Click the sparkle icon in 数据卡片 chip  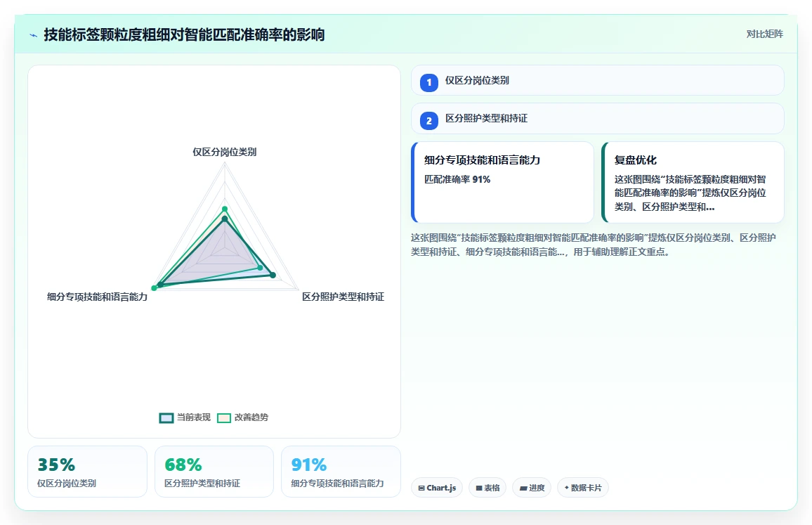tap(567, 488)
